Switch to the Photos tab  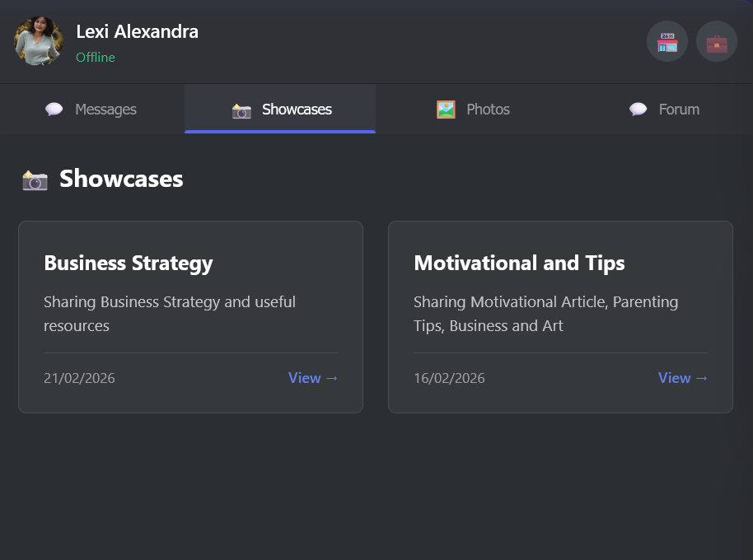(488, 109)
